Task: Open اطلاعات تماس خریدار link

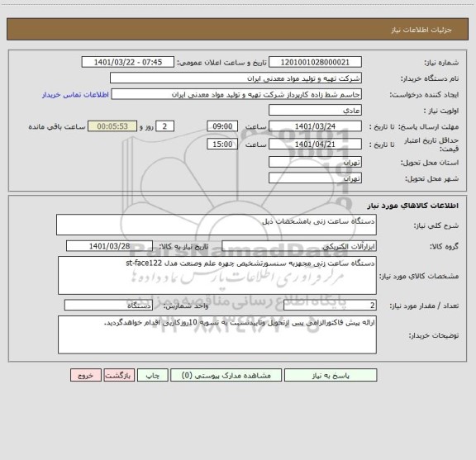Action: (x=75, y=95)
